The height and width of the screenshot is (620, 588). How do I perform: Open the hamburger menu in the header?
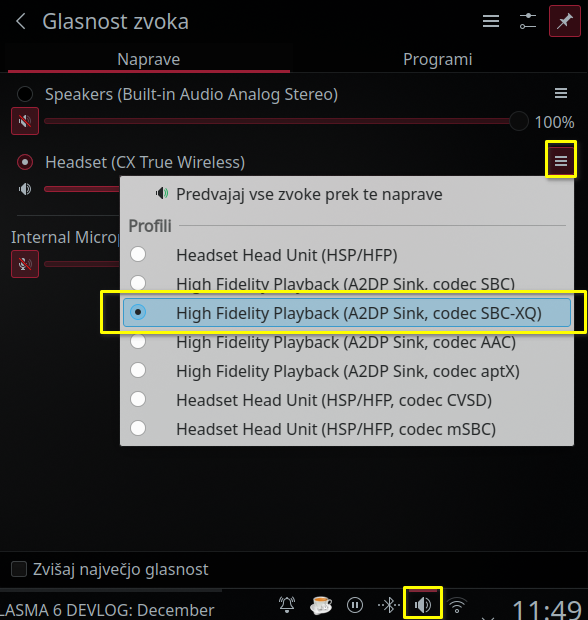tap(491, 21)
